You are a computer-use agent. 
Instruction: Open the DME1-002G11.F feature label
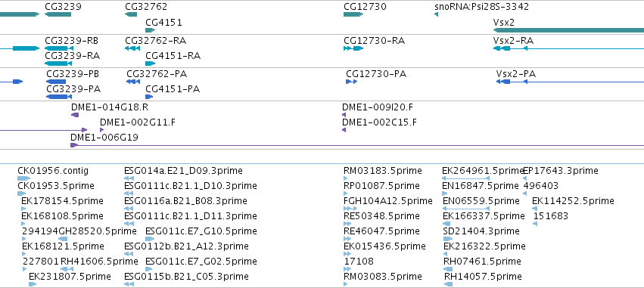pyautogui.click(x=138, y=122)
